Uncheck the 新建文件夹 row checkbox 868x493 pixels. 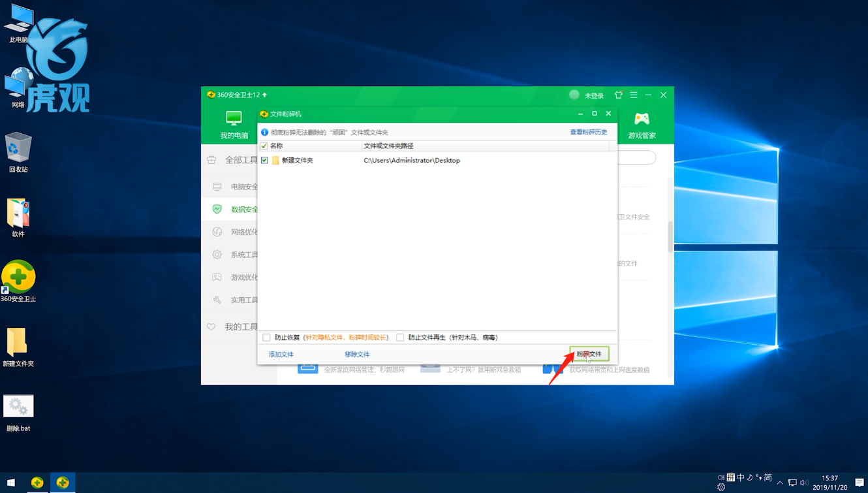click(264, 160)
